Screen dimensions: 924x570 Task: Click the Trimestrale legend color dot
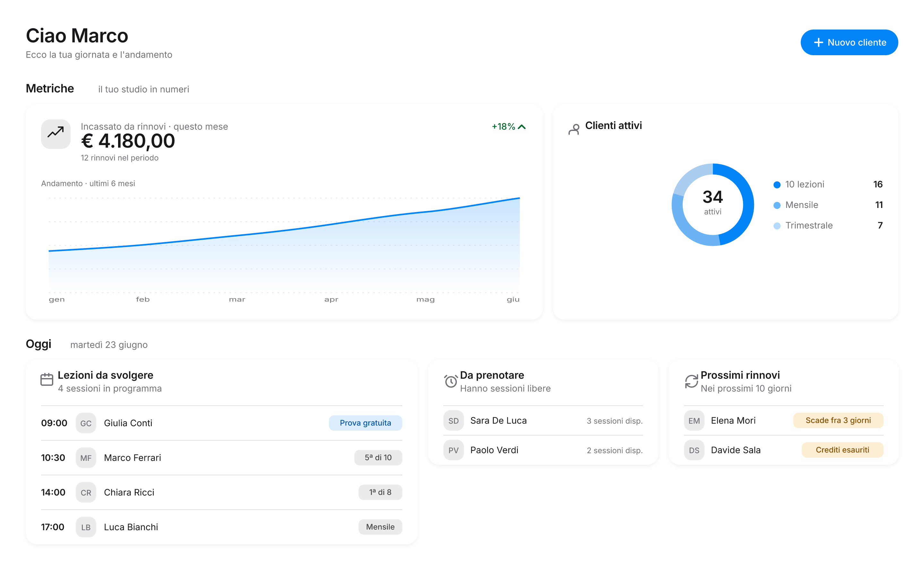[x=777, y=226]
